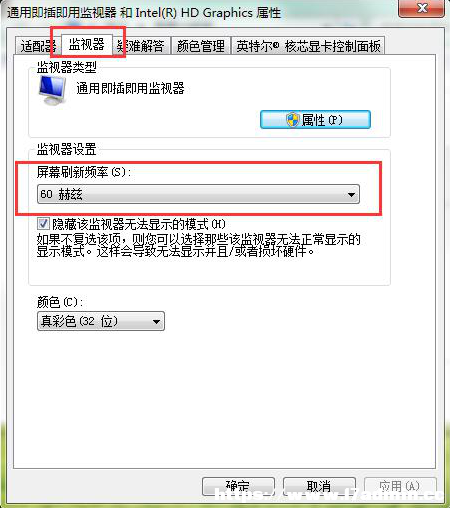The image size is (450, 508).
Task: Open the 真彩色(32 位) color dropdown
Action: (101, 321)
